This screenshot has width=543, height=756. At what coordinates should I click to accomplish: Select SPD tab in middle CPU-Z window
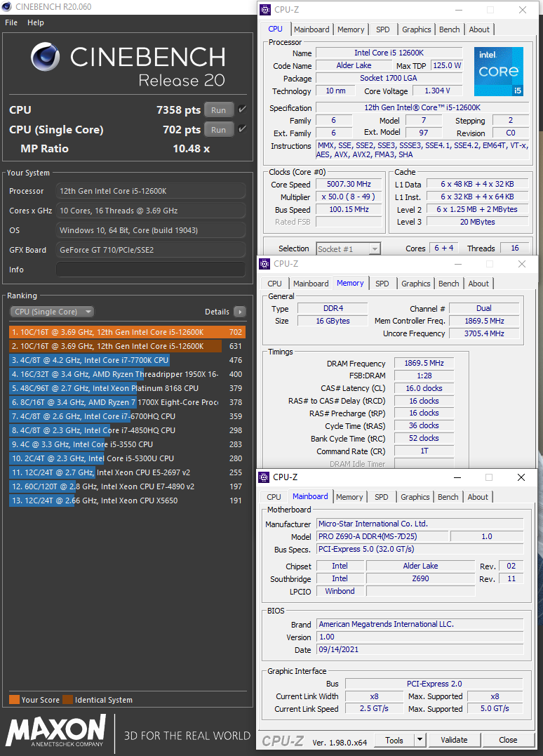pyautogui.click(x=382, y=284)
